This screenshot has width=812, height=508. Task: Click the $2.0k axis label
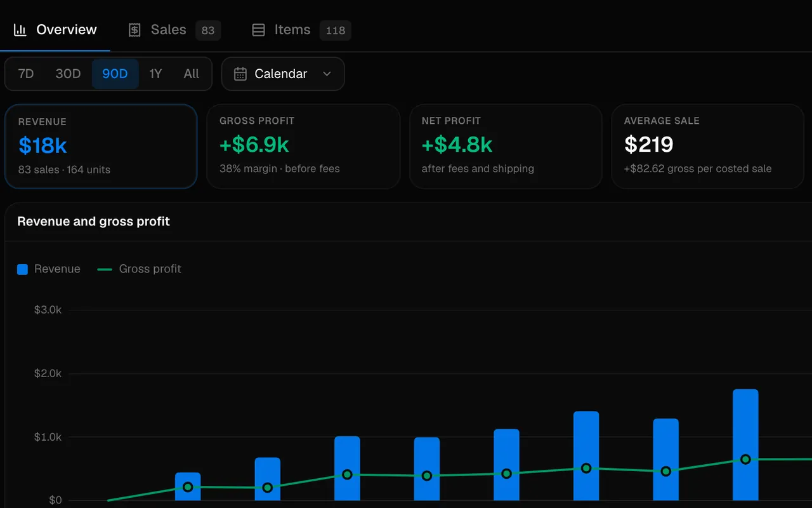pos(48,373)
